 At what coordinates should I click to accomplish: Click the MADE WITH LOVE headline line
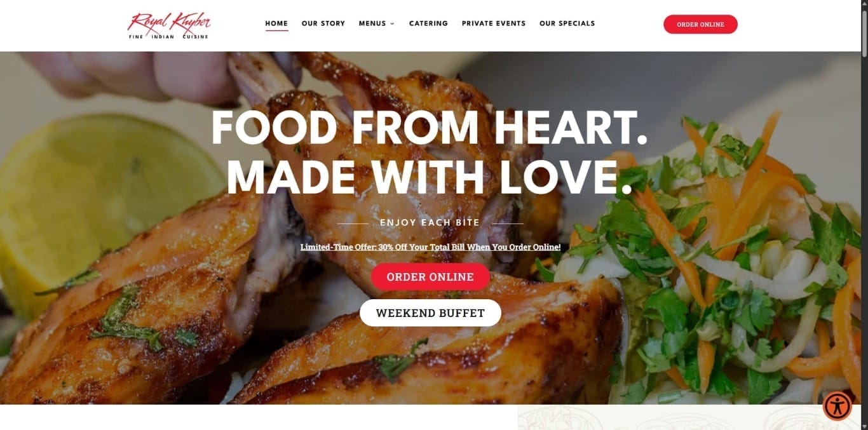[430, 177]
